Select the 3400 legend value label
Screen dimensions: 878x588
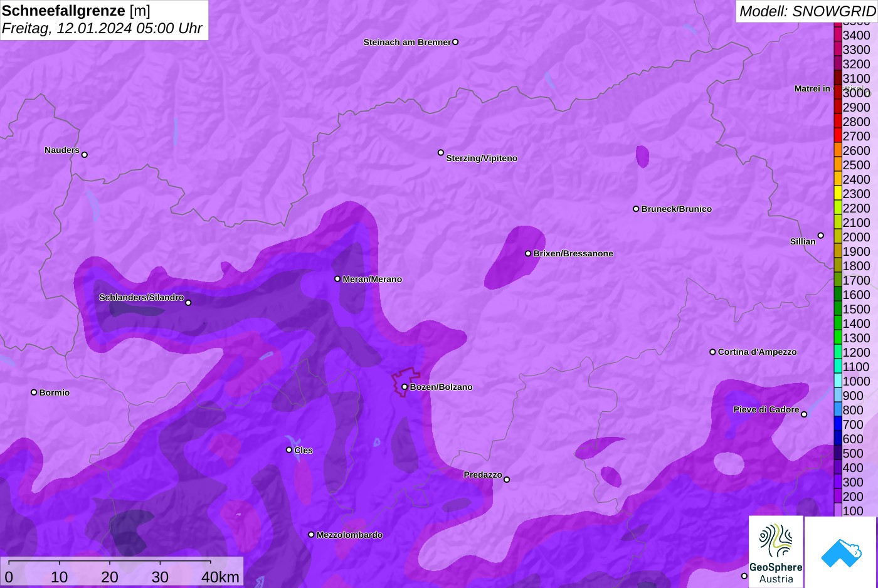(856, 35)
